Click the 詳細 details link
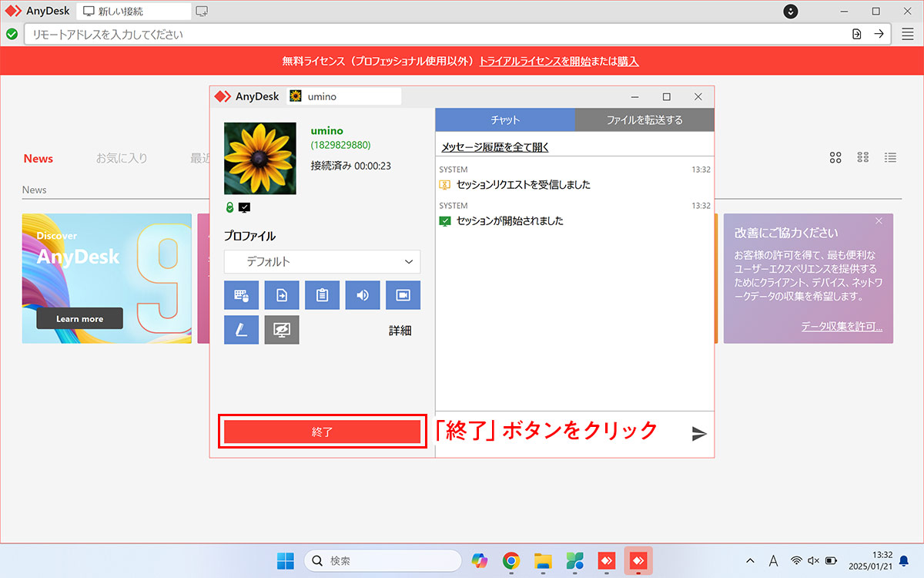The width and height of the screenshot is (924, 578). [x=400, y=331]
